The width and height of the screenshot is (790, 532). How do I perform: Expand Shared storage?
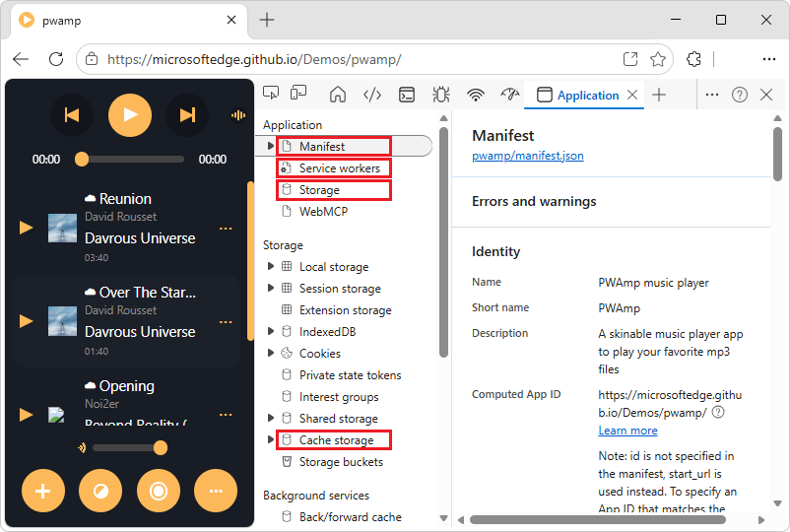[271, 418]
